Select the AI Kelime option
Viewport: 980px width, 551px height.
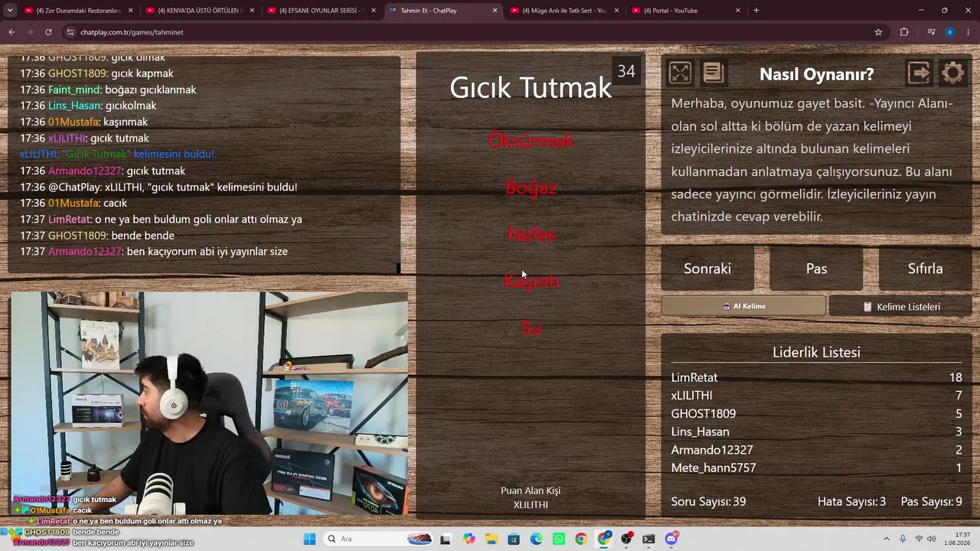click(x=743, y=306)
